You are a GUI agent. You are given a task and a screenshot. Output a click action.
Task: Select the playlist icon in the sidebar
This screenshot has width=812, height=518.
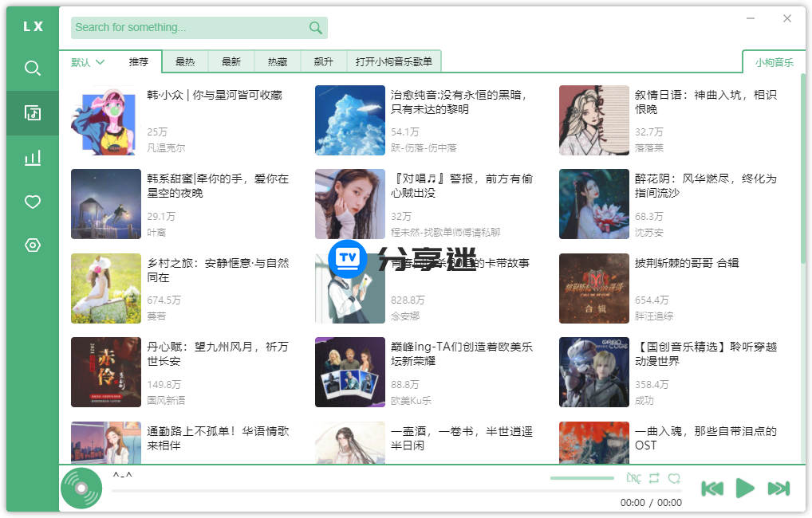point(32,112)
